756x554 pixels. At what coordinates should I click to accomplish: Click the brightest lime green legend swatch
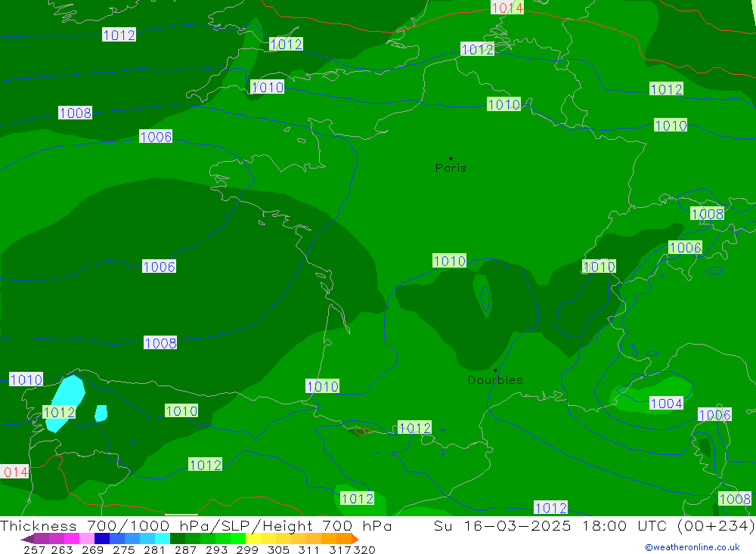[x=238, y=539]
